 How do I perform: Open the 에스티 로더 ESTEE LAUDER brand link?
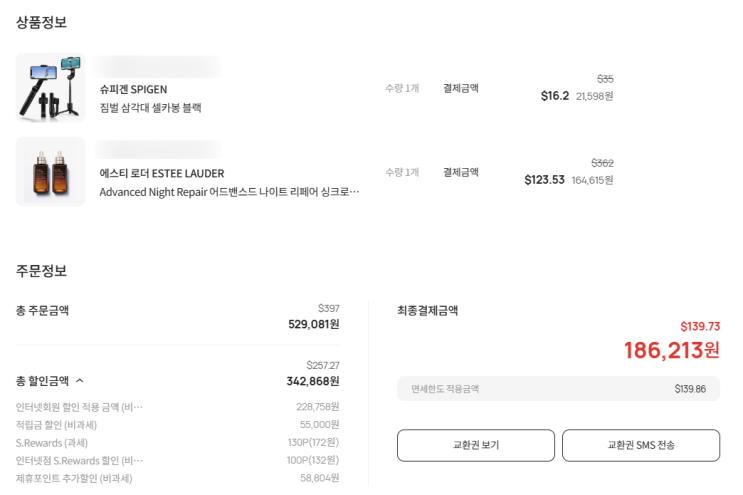pos(161,174)
